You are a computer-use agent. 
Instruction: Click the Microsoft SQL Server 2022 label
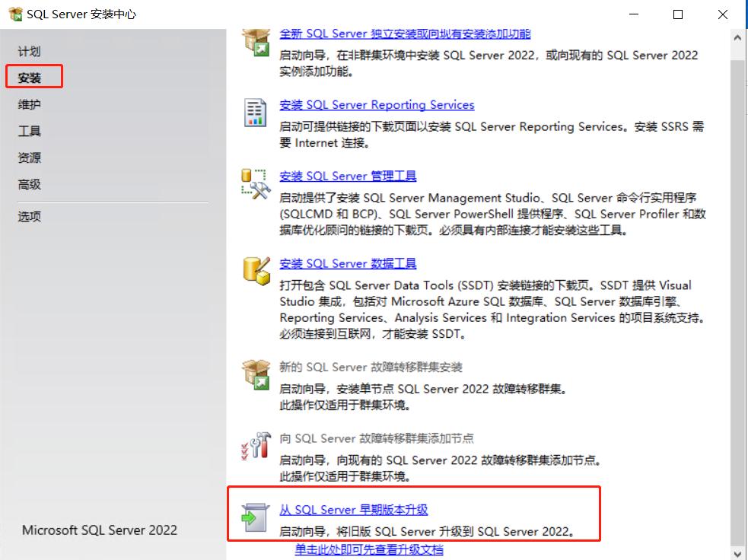click(99, 530)
